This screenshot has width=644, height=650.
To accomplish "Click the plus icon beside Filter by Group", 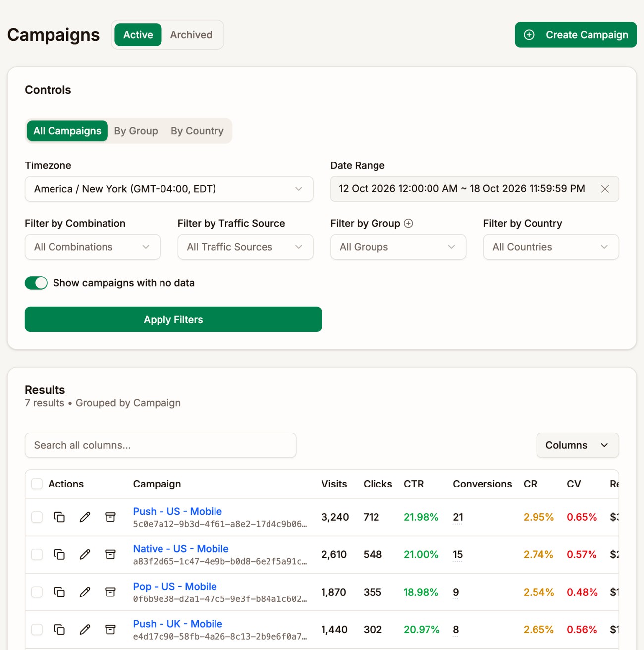I will click(x=408, y=223).
